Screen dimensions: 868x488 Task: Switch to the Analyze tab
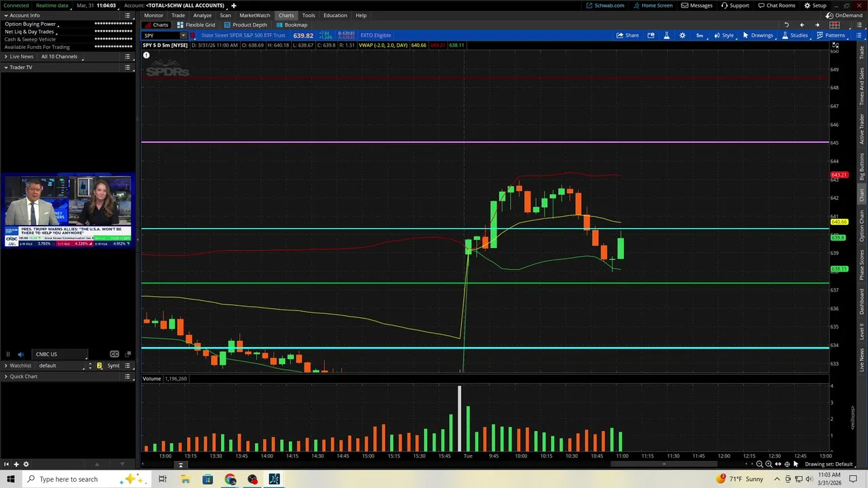pyautogui.click(x=202, y=15)
